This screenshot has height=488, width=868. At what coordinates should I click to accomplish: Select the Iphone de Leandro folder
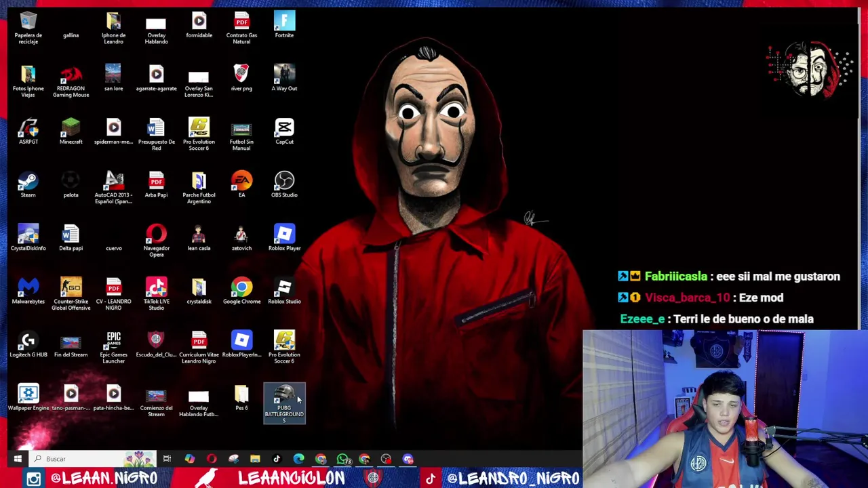pos(113,28)
